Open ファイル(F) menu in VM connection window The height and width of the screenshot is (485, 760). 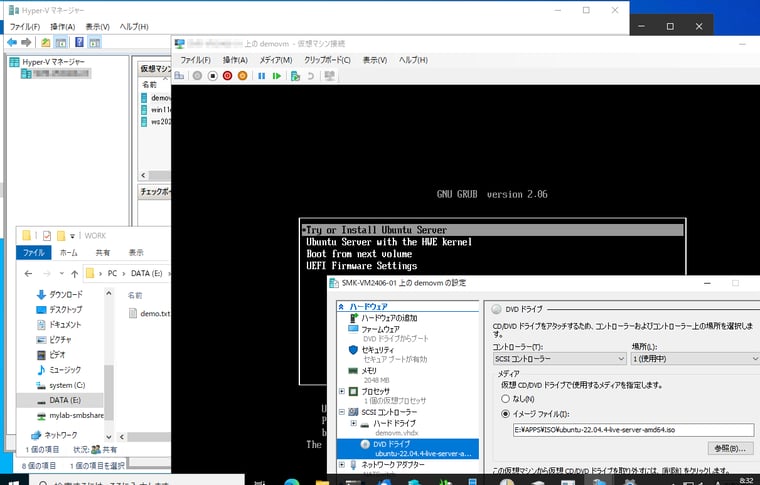point(195,60)
